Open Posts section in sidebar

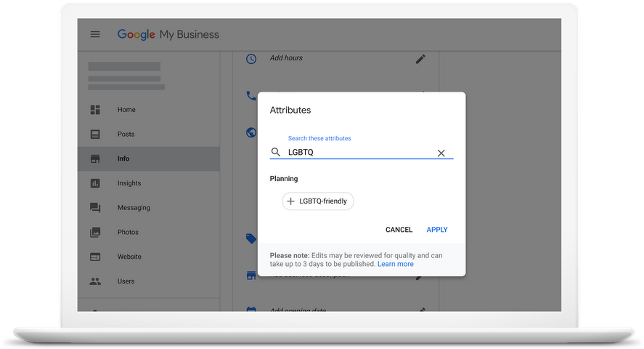click(126, 135)
